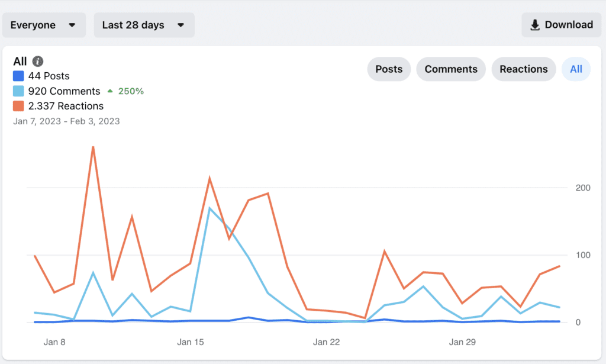Click the green increase triangle by 250%
The width and height of the screenshot is (606, 364).
110,91
